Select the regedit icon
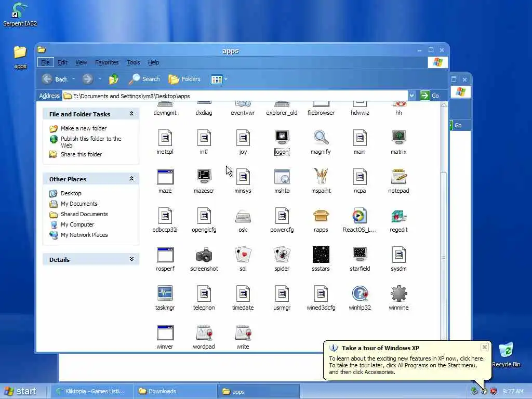This screenshot has width=532, height=399. pyautogui.click(x=398, y=216)
